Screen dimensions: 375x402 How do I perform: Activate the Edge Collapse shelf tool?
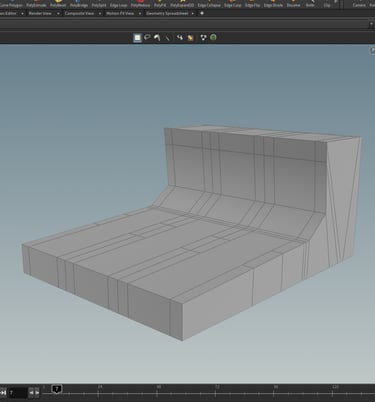pyautogui.click(x=209, y=4)
